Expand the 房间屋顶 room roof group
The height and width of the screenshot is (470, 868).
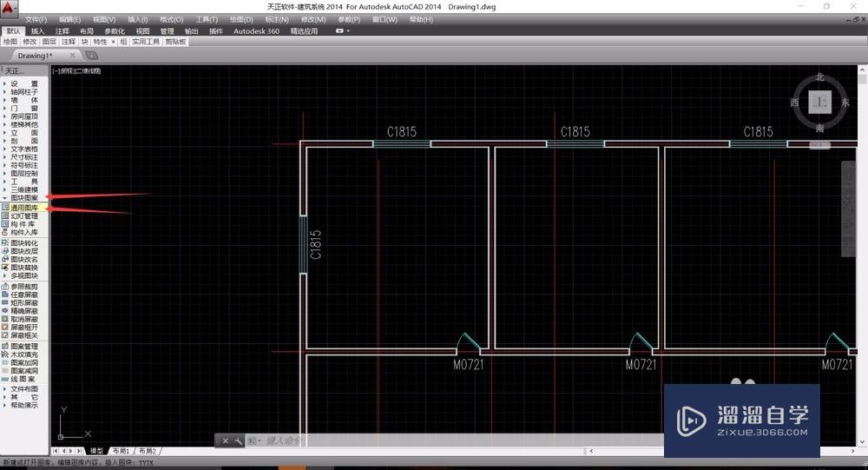23,116
